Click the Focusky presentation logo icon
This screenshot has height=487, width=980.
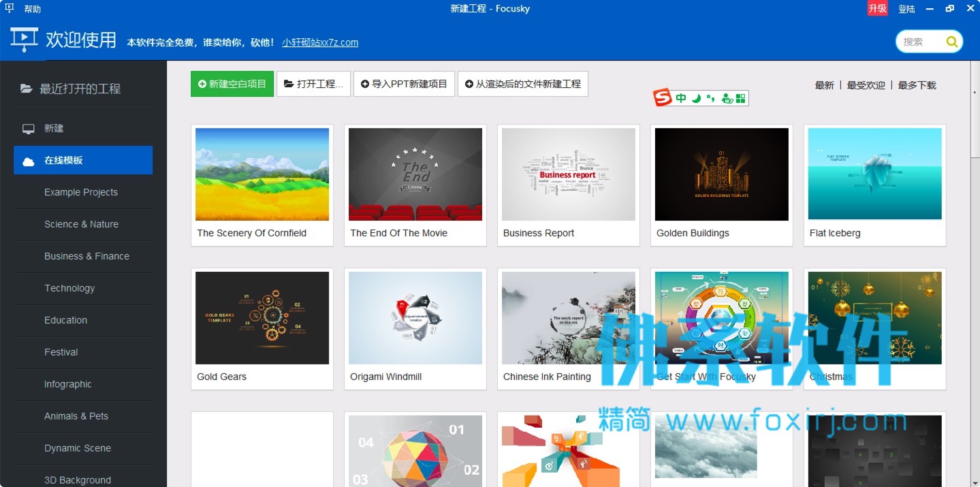24,40
